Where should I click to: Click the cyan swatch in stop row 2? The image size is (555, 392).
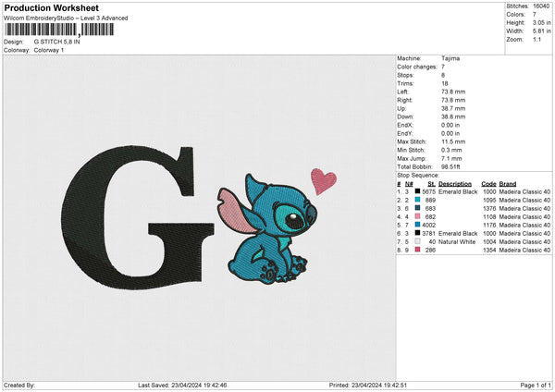418,200
